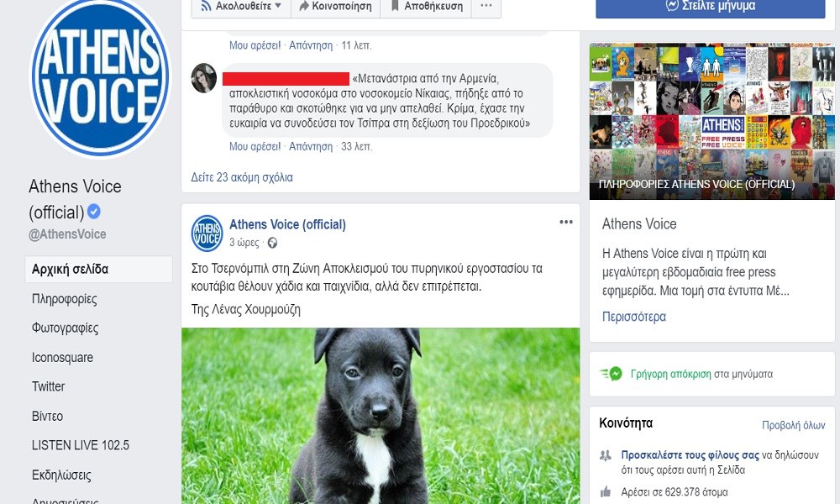Open the post options three-dots menu

565,222
